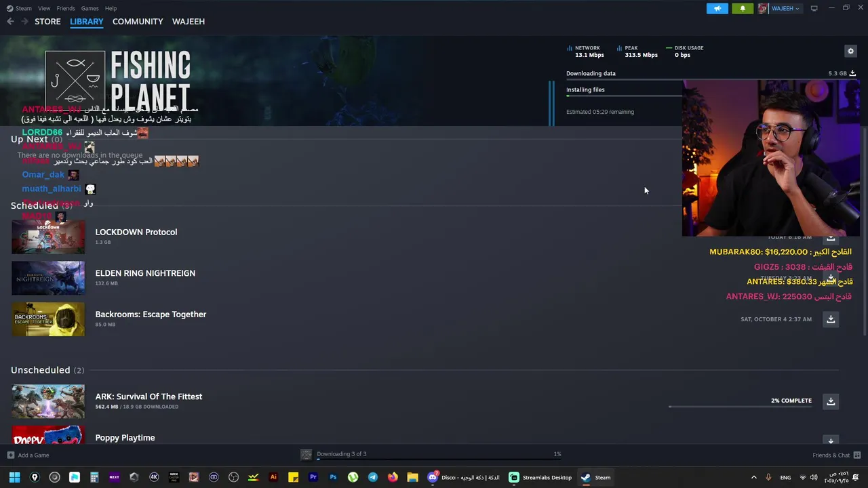Image resolution: width=868 pixels, height=488 pixels.
Task: Resume ARK: Survival Of The Fittest download
Action: (x=831, y=401)
